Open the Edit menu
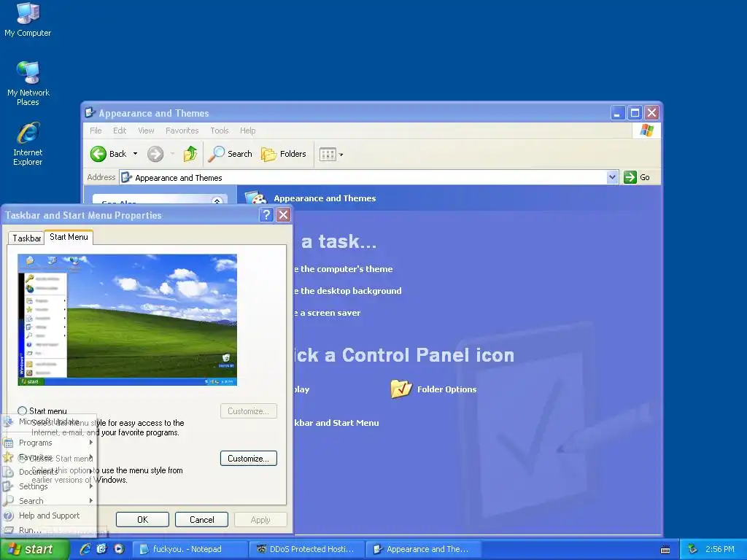The width and height of the screenshot is (747, 560). tap(120, 131)
